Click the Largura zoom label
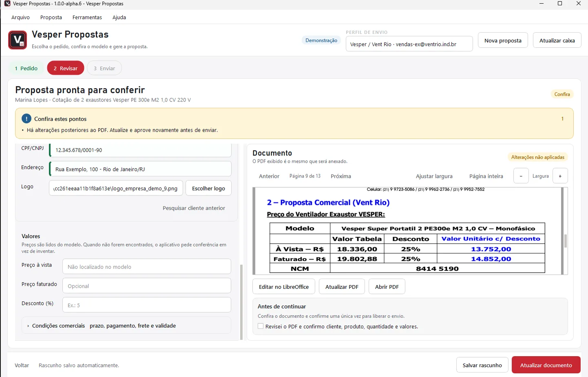 pyautogui.click(x=540, y=176)
